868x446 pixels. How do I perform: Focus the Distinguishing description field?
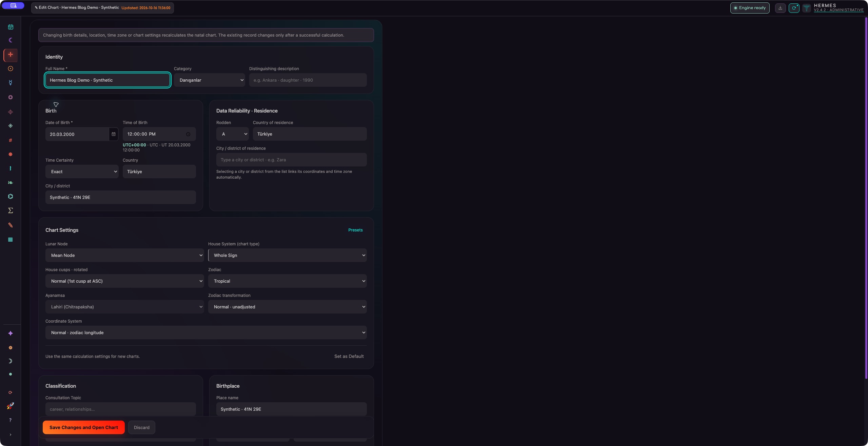(308, 80)
